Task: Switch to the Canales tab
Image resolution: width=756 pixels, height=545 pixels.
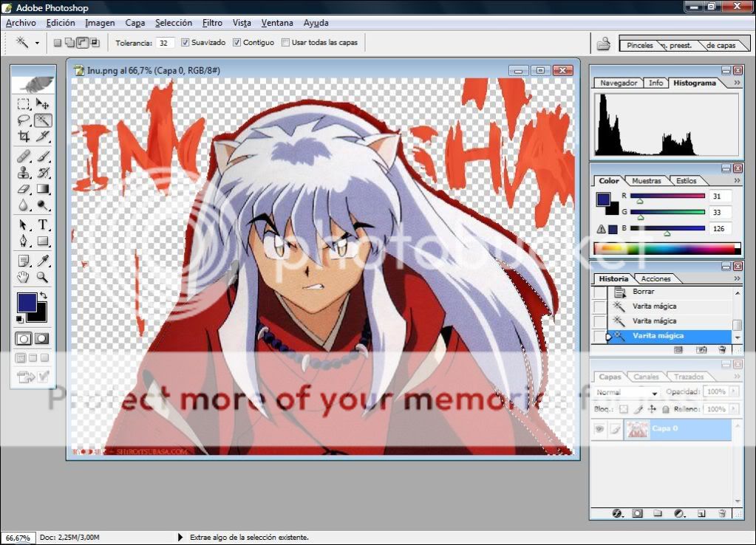Action: point(647,377)
